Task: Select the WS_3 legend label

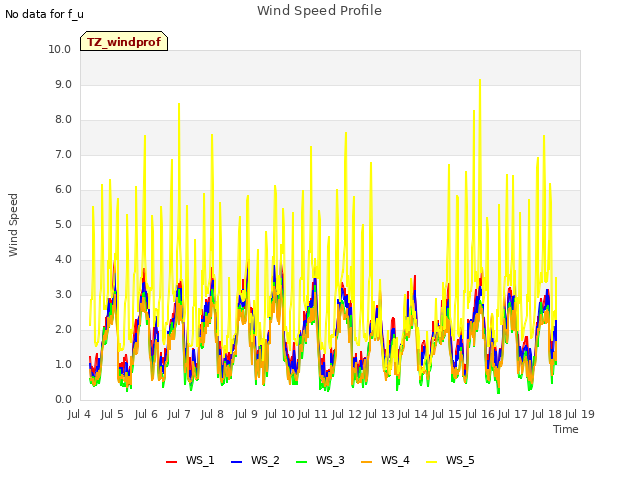Action: pos(330,460)
